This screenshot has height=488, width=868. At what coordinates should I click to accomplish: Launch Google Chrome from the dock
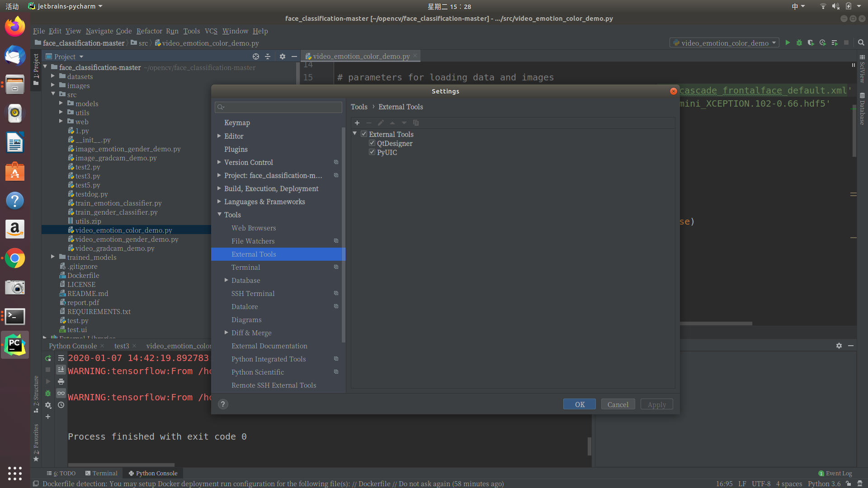point(15,258)
